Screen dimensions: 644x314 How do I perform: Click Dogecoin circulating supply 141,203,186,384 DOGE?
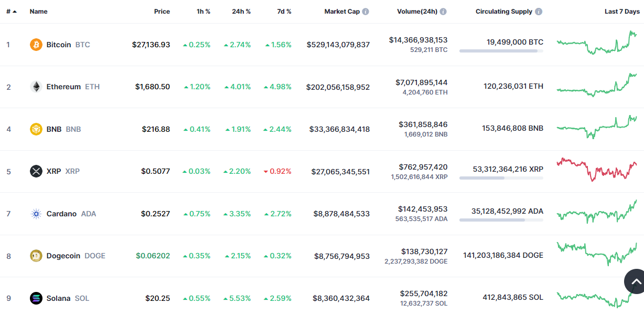(503, 255)
